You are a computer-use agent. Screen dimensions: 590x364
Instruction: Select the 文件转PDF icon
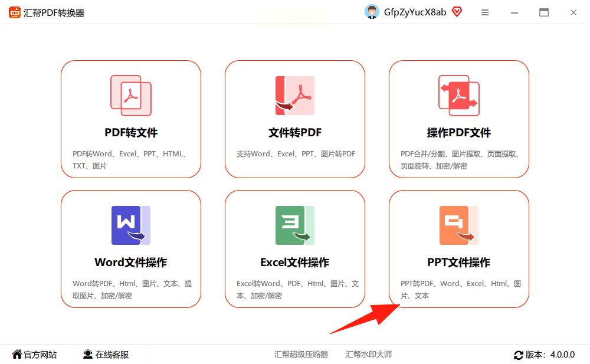click(x=295, y=96)
